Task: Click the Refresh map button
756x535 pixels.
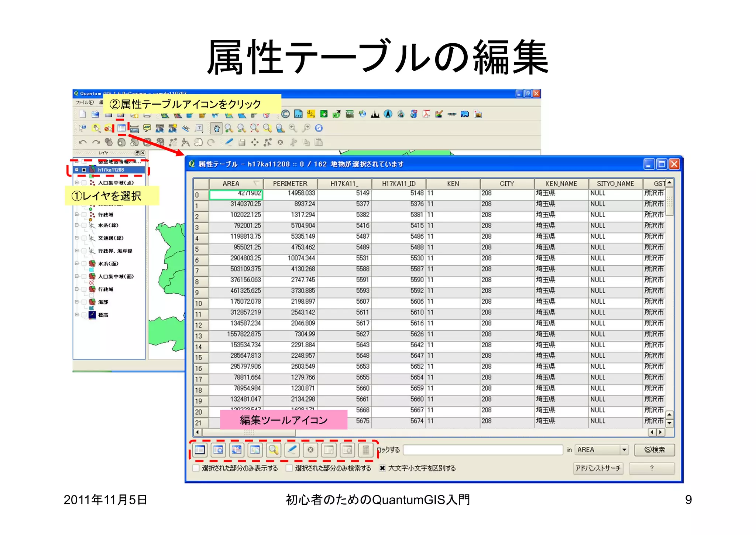Action: pyautogui.click(x=319, y=128)
